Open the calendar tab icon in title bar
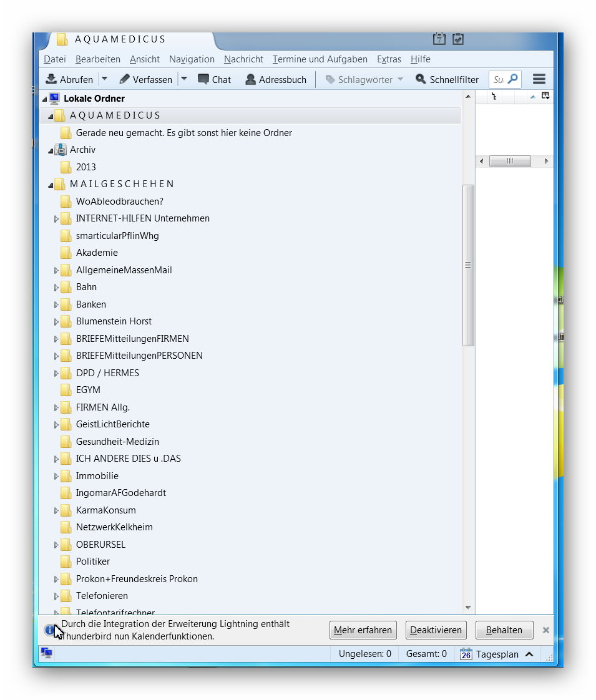Screen dimensions: 596x700 click(439, 39)
